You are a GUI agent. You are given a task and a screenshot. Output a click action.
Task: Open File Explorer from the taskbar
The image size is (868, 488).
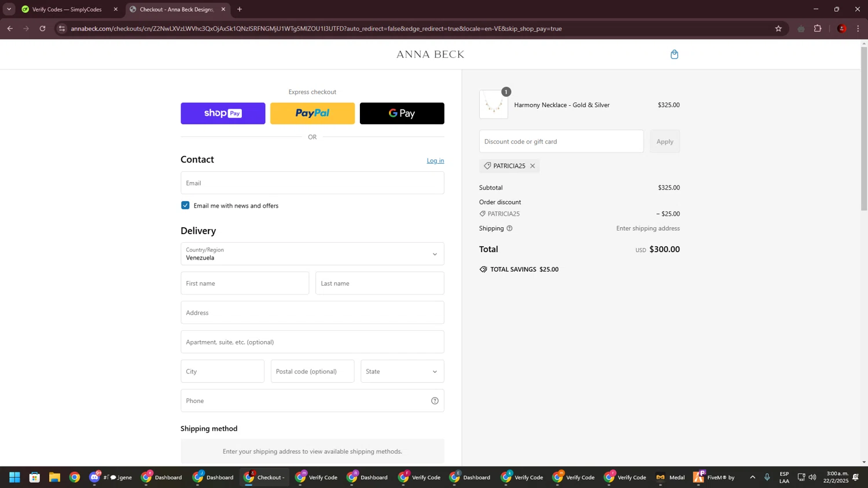pyautogui.click(x=54, y=477)
